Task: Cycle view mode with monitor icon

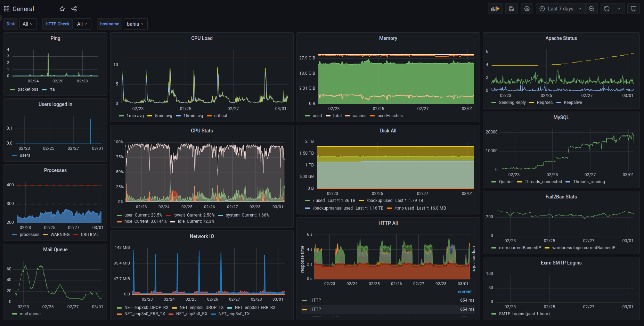Action: pos(634,9)
